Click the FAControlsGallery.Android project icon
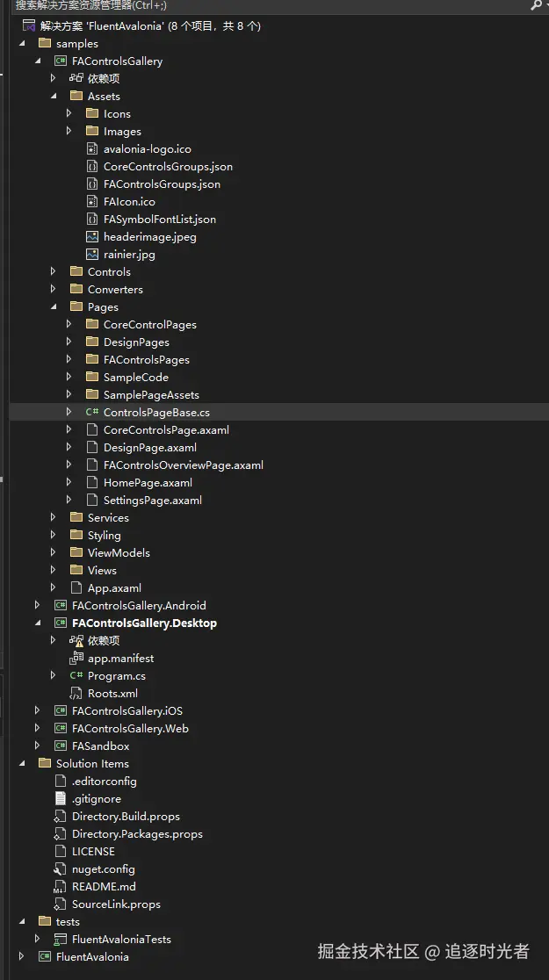This screenshot has height=980, width=549. [x=61, y=605]
